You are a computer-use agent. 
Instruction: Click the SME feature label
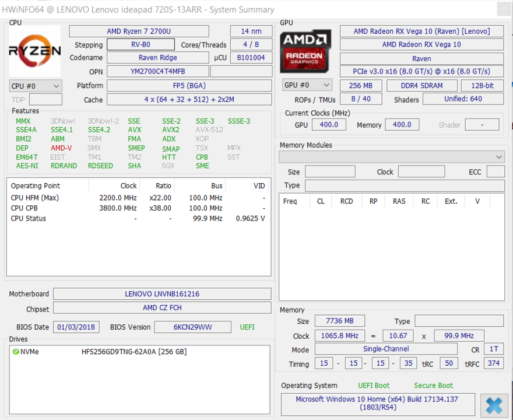click(x=202, y=166)
